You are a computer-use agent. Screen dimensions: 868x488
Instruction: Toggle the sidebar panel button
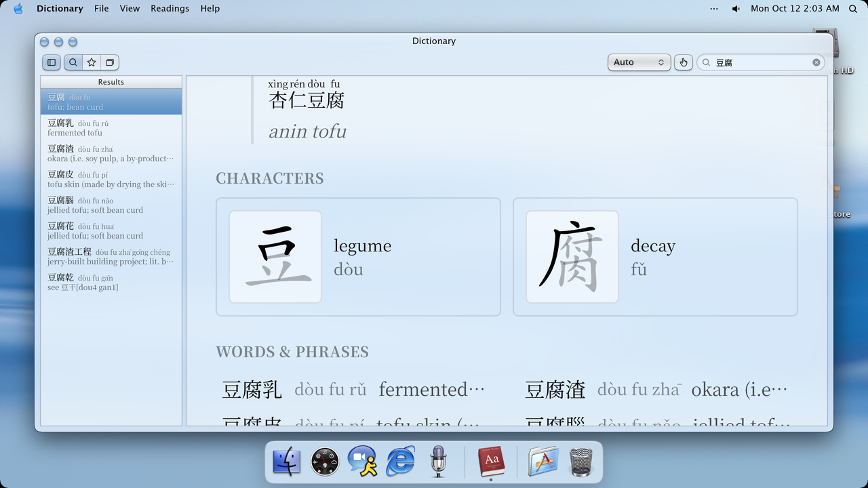[x=52, y=62]
